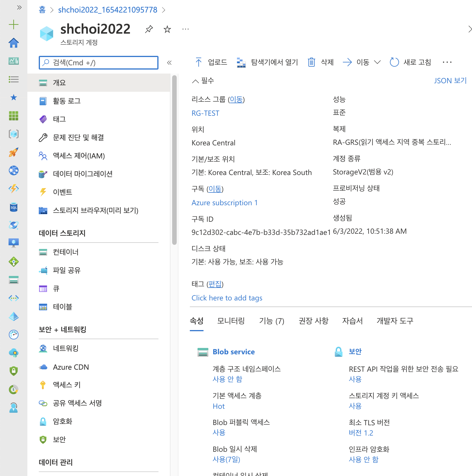
Task: Pin shchoi2022 to dashboard with pin icon
Action: click(149, 29)
